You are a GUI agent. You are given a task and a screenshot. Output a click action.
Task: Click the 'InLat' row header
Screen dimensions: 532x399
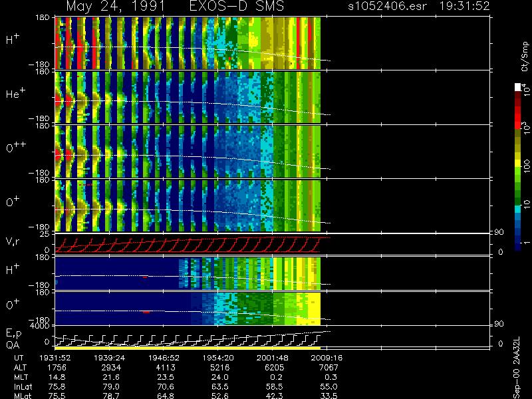[x=23, y=386]
